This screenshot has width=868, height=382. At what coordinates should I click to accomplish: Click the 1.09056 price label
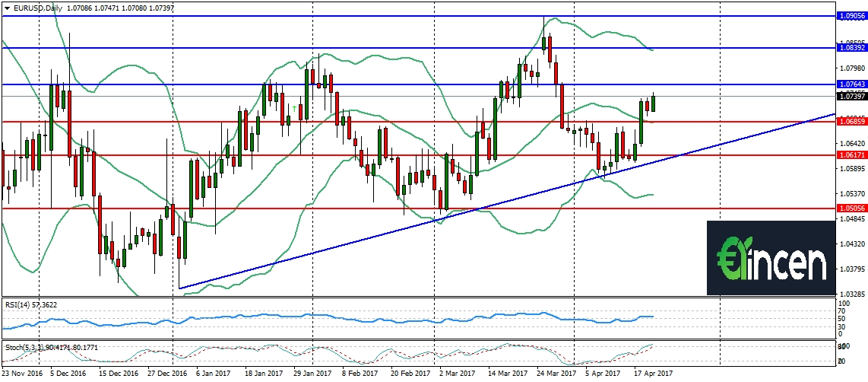click(x=853, y=17)
